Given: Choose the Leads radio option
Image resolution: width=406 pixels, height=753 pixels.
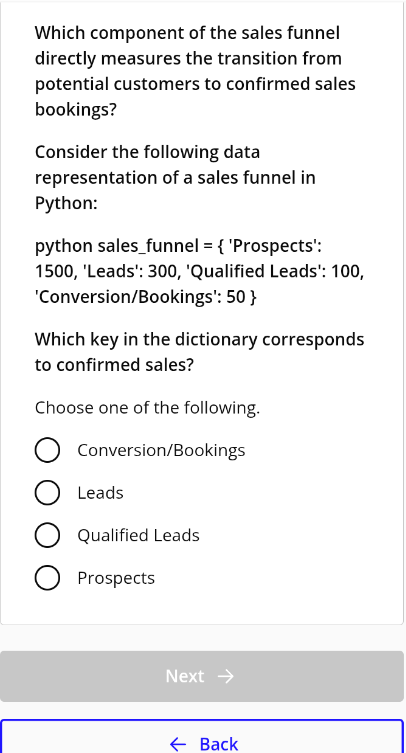Looking at the screenshot, I should (x=47, y=493).
